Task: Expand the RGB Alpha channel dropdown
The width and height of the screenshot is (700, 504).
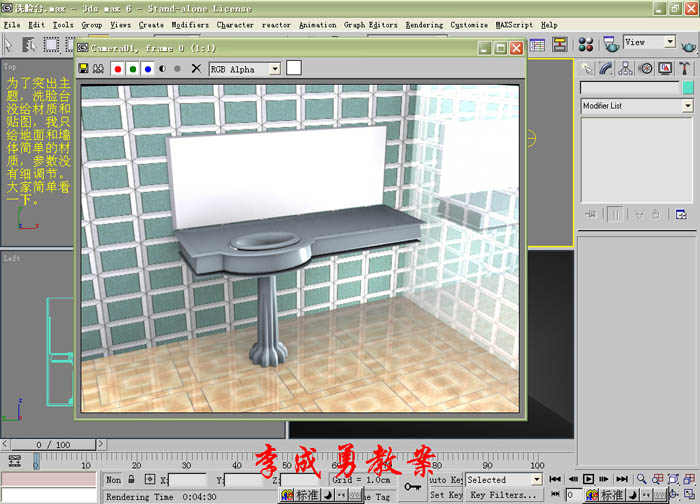Action: [275, 69]
